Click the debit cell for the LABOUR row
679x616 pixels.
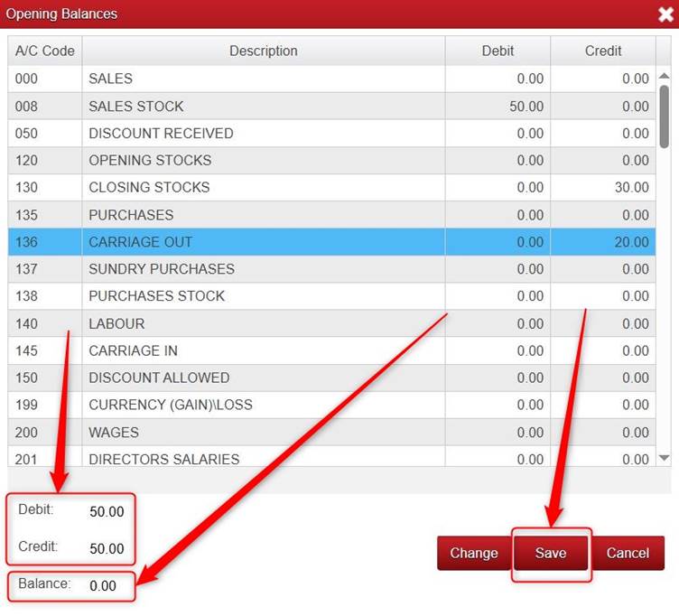[498, 323]
